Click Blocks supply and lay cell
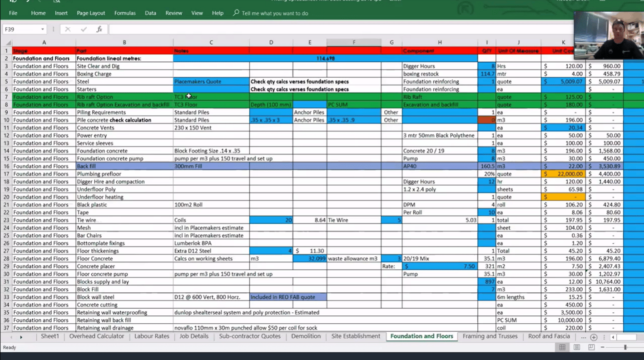The height and width of the screenshot is (360, 644). click(x=124, y=281)
